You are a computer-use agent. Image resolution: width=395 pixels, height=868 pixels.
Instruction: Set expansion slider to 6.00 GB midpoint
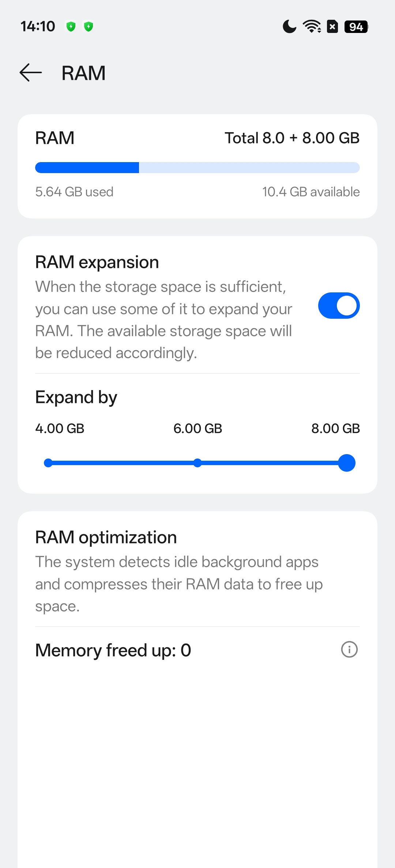197,463
